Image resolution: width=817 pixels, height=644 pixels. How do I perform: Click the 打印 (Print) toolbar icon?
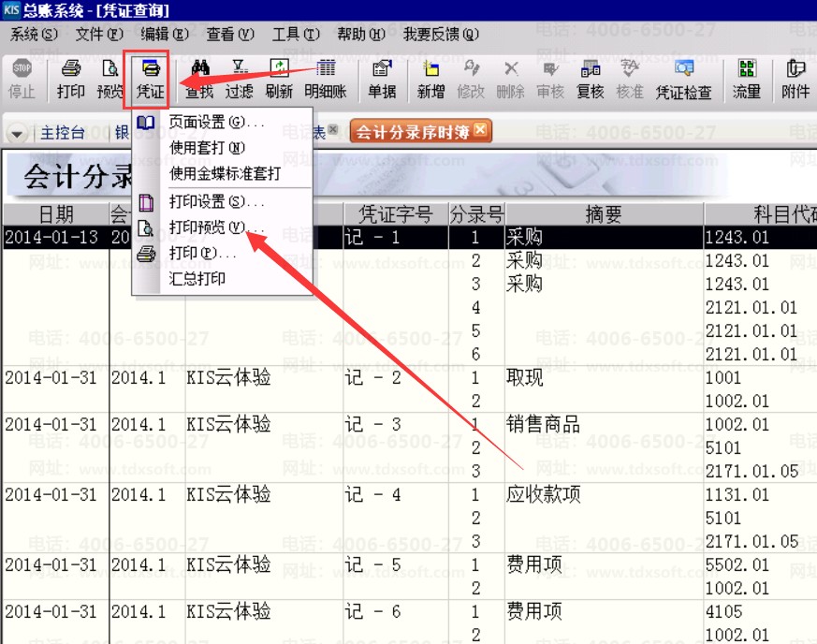[x=70, y=79]
